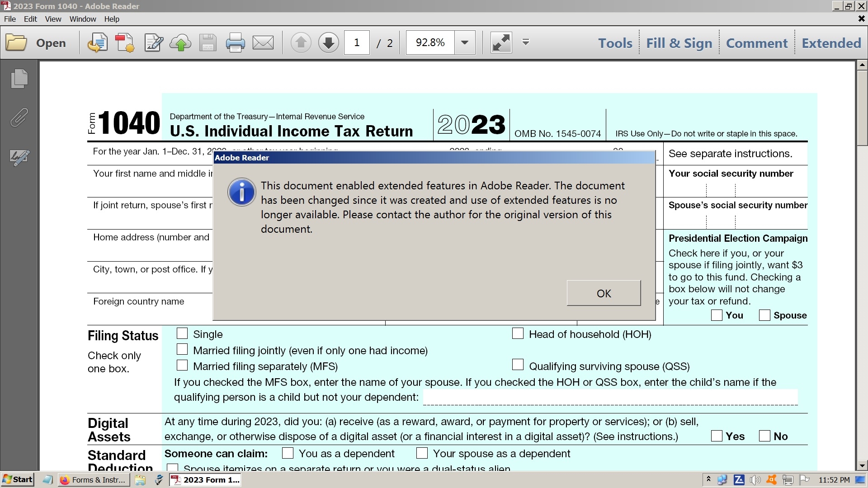Click 2023 Form 1040 taskbar button
The image size is (868, 488).
pyautogui.click(x=205, y=480)
